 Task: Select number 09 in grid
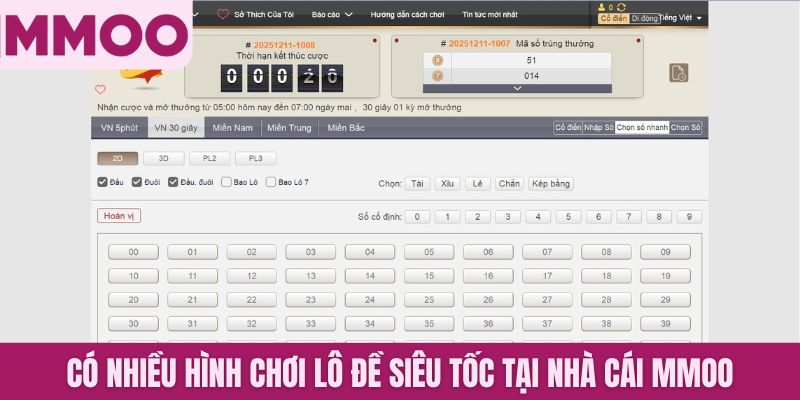click(x=665, y=252)
